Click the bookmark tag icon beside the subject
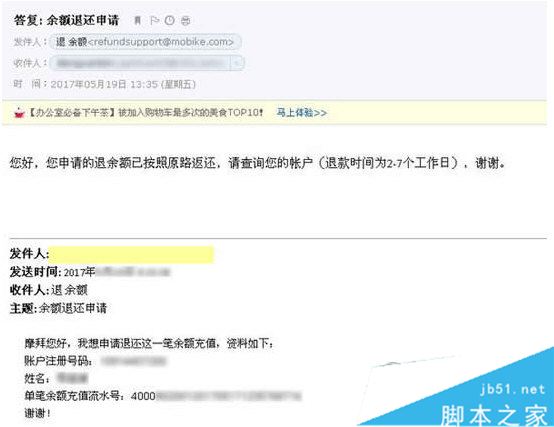The height and width of the screenshot is (427, 554). 137,20
